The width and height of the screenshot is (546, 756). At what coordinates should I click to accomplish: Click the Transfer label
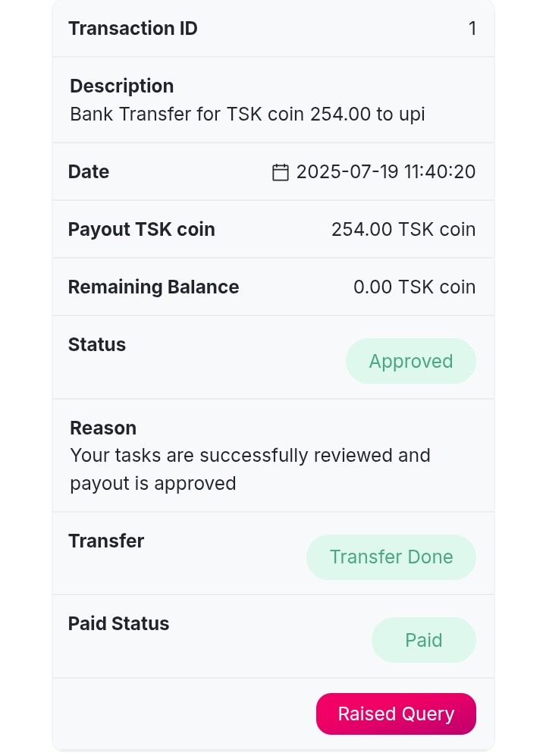(106, 541)
